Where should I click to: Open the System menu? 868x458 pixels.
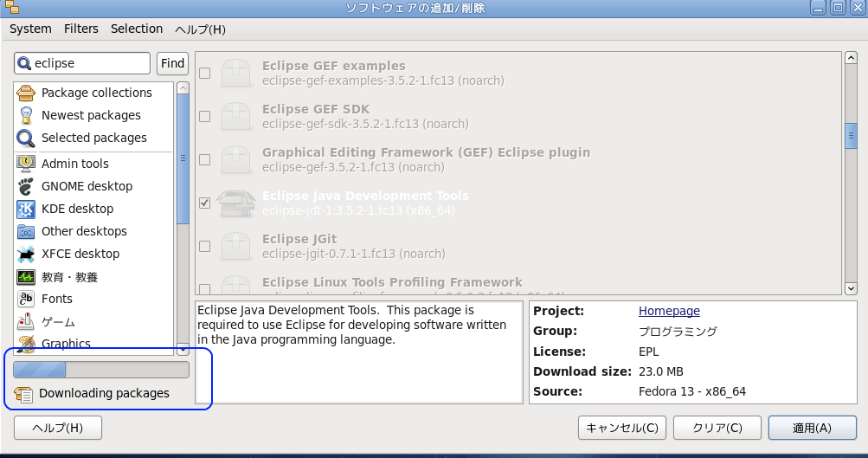point(30,29)
